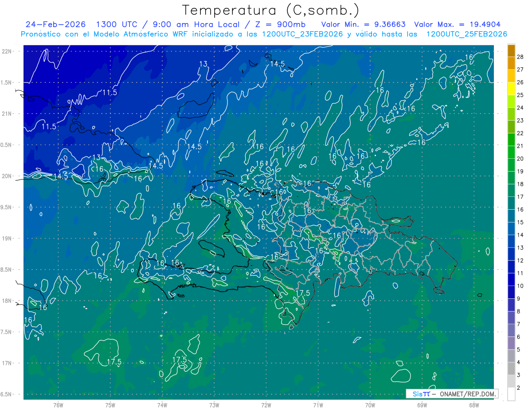Click the 9:00 am Hora Local text
The height and width of the screenshot is (411, 532).
tap(197, 24)
